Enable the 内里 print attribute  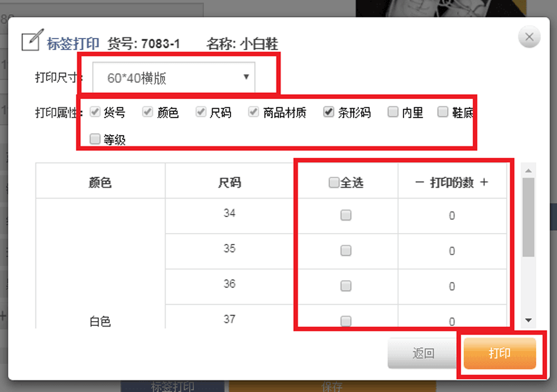coord(393,112)
